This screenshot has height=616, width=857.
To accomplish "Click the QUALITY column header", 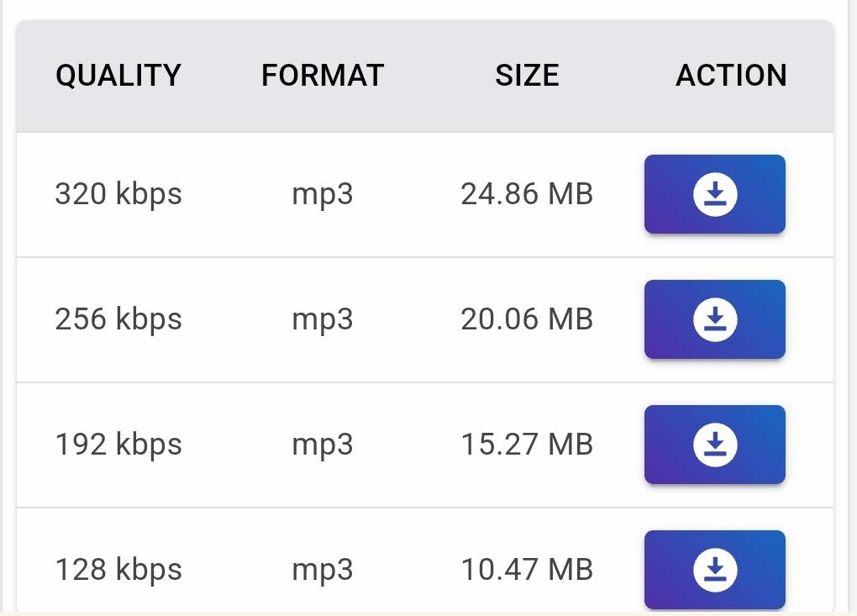I will coord(118,76).
